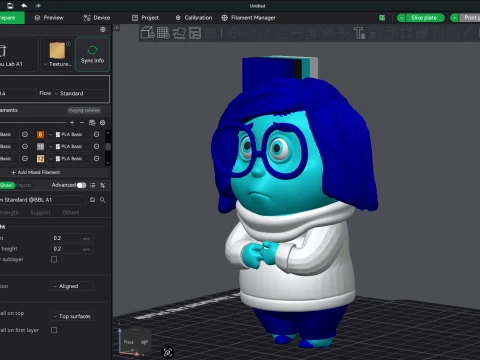Edit filament 12 preset icon

click(96, 158)
